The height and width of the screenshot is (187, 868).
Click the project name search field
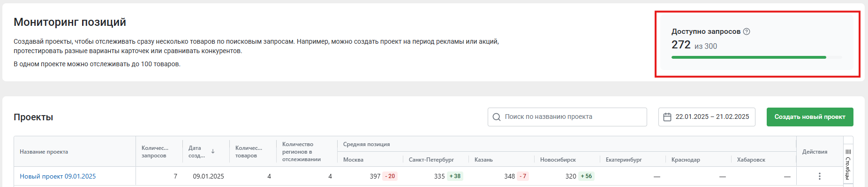pyautogui.click(x=567, y=117)
